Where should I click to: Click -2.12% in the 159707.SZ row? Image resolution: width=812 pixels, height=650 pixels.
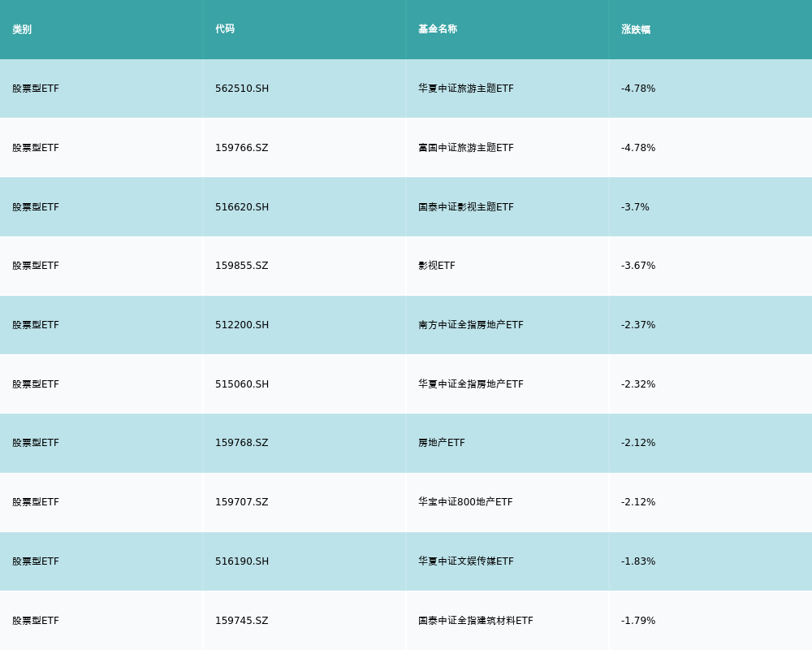pyautogui.click(x=638, y=502)
